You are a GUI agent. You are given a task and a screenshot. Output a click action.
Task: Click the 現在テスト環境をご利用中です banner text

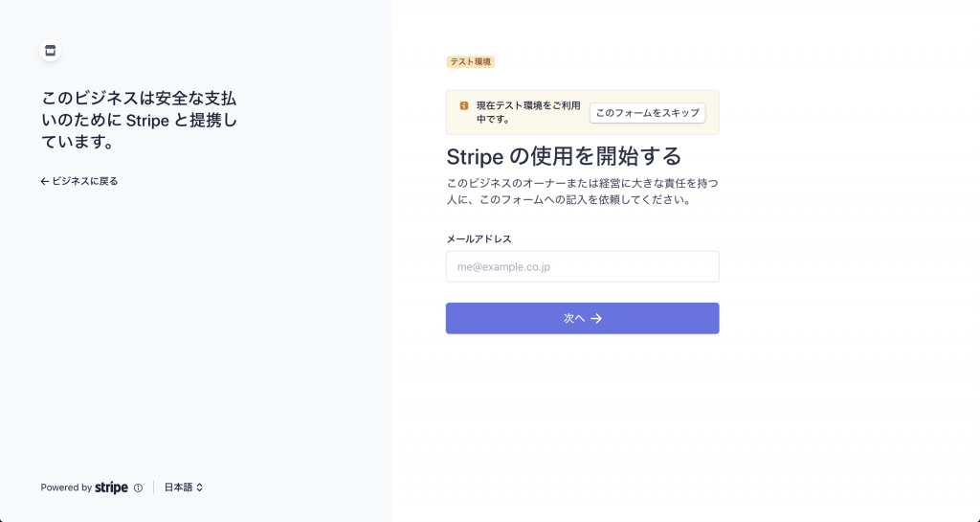(x=528, y=112)
